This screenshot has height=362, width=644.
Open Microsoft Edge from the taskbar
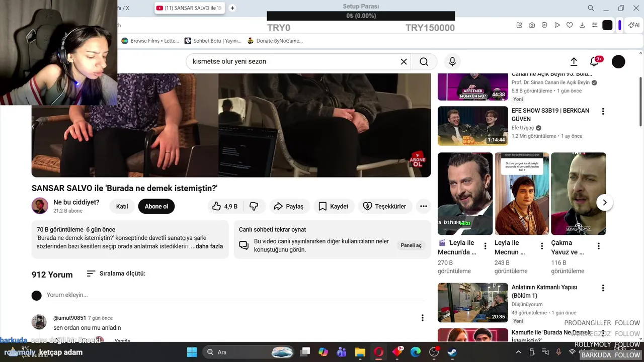click(x=415, y=352)
